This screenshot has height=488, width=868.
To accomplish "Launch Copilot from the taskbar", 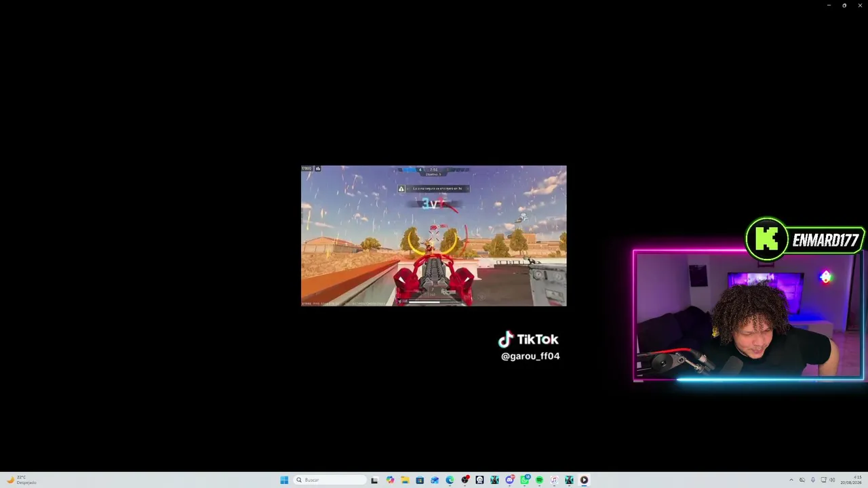I will coord(390,480).
